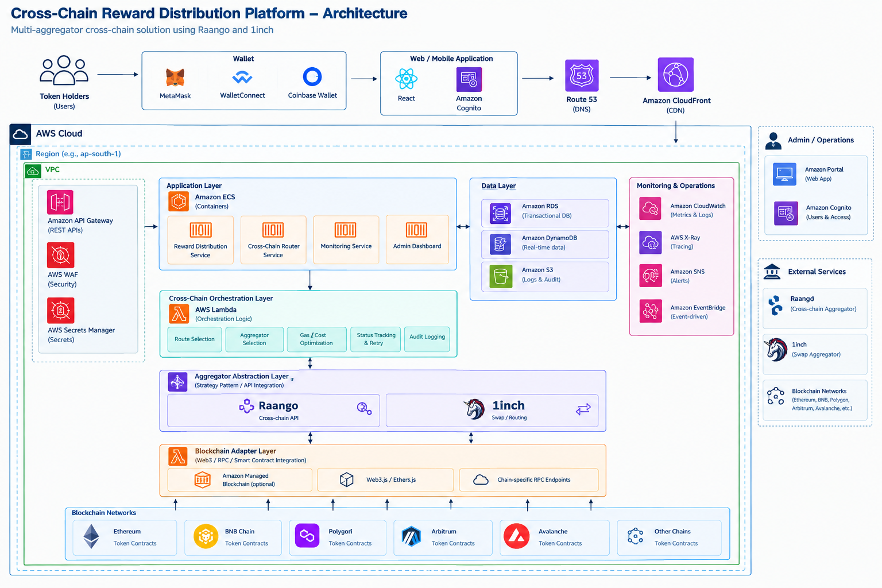The image size is (882, 588).
Task: Select the Amazon API Gateway icon
Action: pos(60,202)
